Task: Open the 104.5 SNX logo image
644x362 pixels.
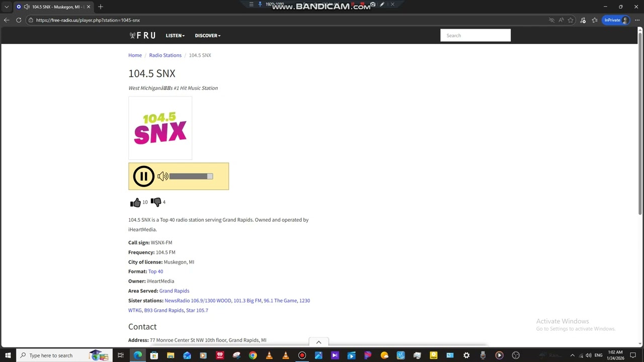Action: pos(160,128)
